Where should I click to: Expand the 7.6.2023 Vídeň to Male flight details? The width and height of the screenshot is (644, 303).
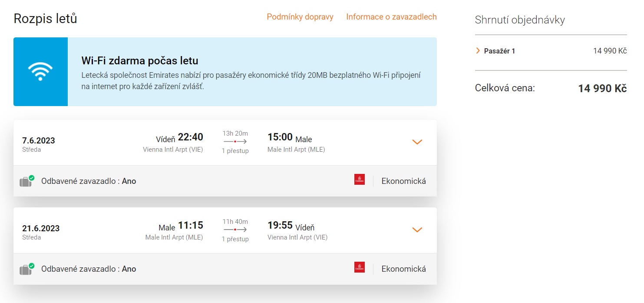pos(417,142)
